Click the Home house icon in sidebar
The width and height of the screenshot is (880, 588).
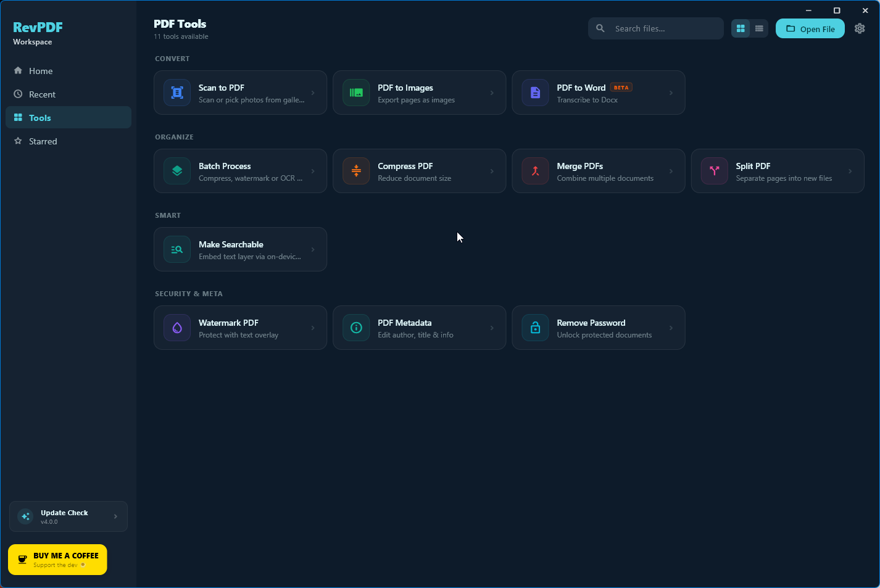[x=18, y=70]
